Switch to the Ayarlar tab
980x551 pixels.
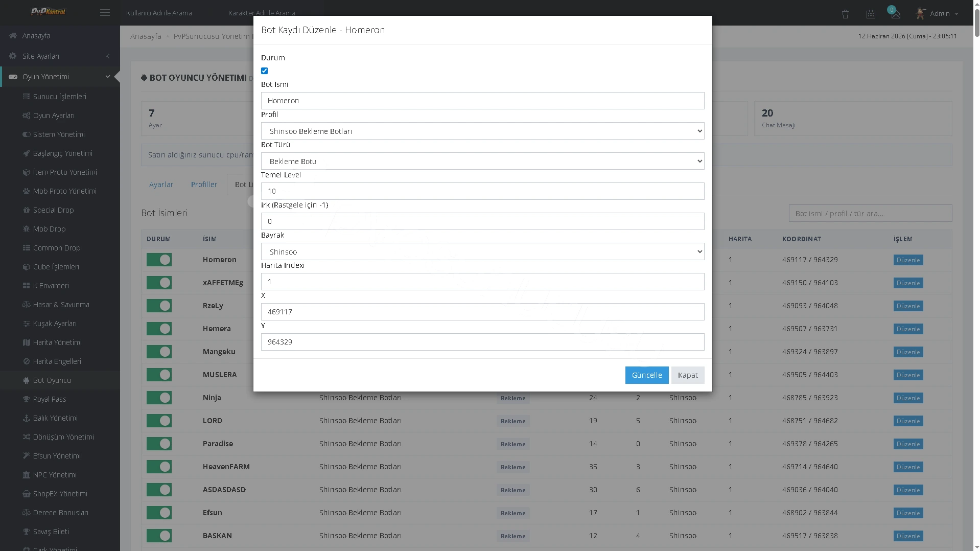[161, 185]
